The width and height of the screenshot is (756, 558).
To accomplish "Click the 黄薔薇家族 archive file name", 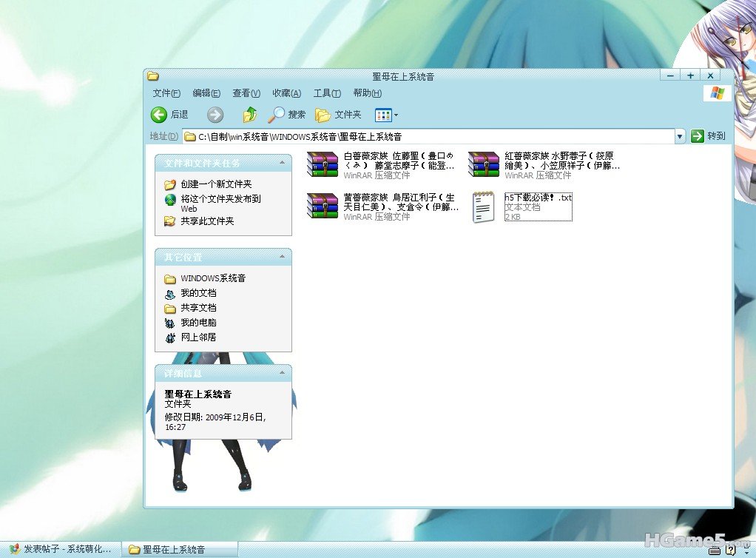I will tap(401, 202).
